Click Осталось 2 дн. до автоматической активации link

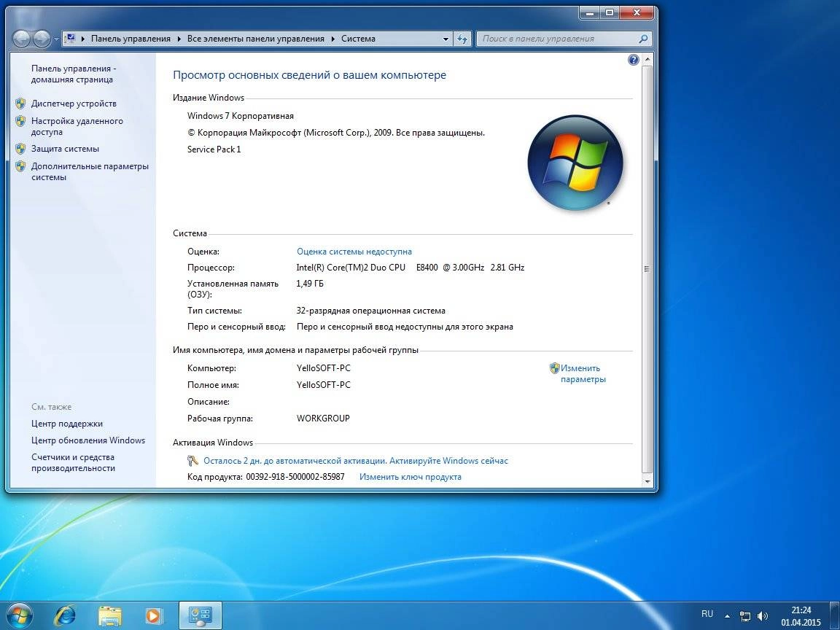coord(356,461)
